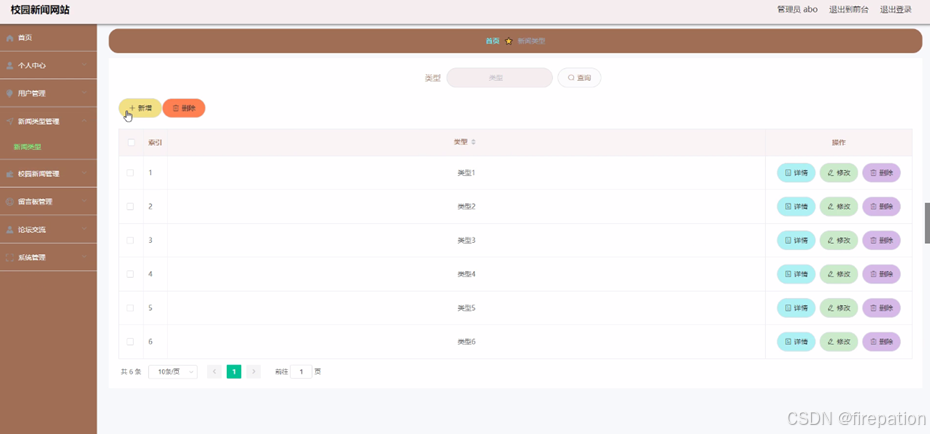Viewport: 930px width, 434px height.
Task: Click the vertical scrollbar thumb on right
Action: pyautogui.click(x=927, y=223)
